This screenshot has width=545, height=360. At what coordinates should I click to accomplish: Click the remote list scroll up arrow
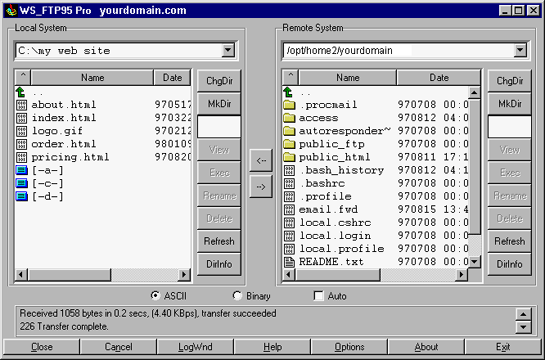[x=474, y=92]
